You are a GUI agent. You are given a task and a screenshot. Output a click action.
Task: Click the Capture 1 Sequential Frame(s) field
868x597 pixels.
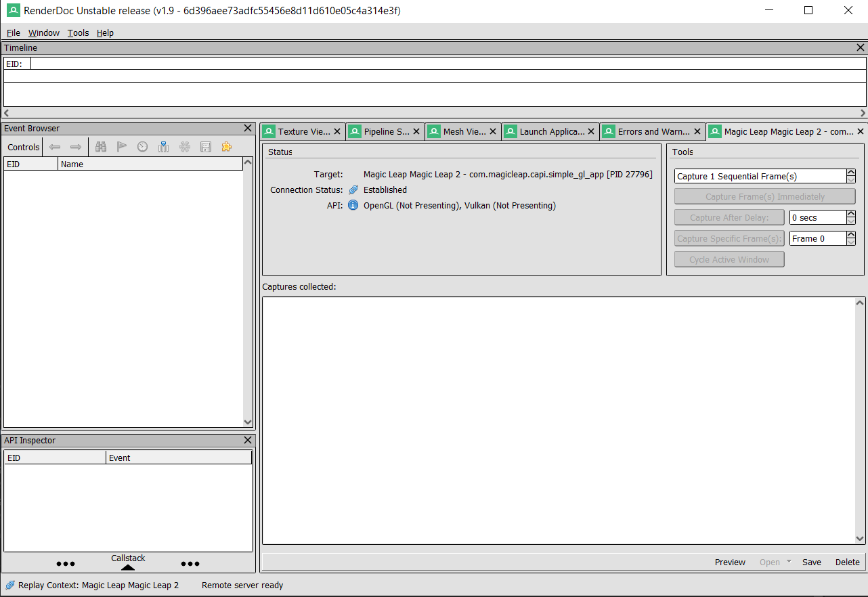(760, 176)
